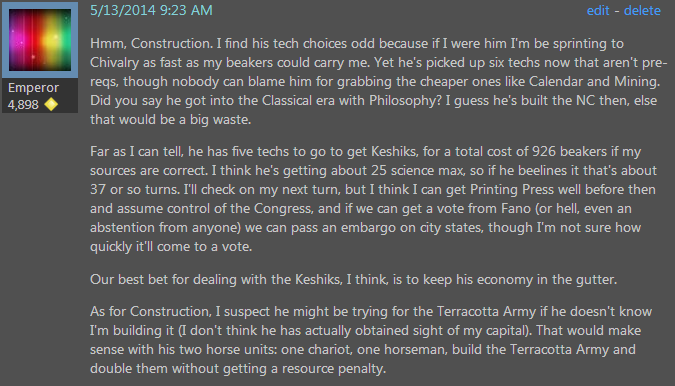Click the dash separator between edit and delete

point(616,10)
